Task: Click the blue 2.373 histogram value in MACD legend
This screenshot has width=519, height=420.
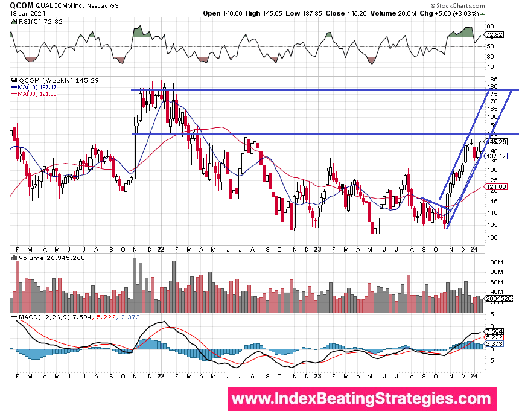Action: [130, 317]
